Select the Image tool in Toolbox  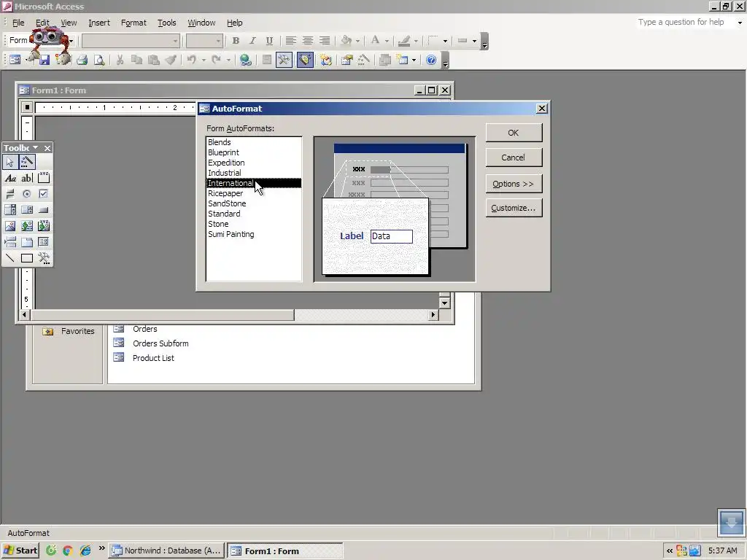(10, 226)
